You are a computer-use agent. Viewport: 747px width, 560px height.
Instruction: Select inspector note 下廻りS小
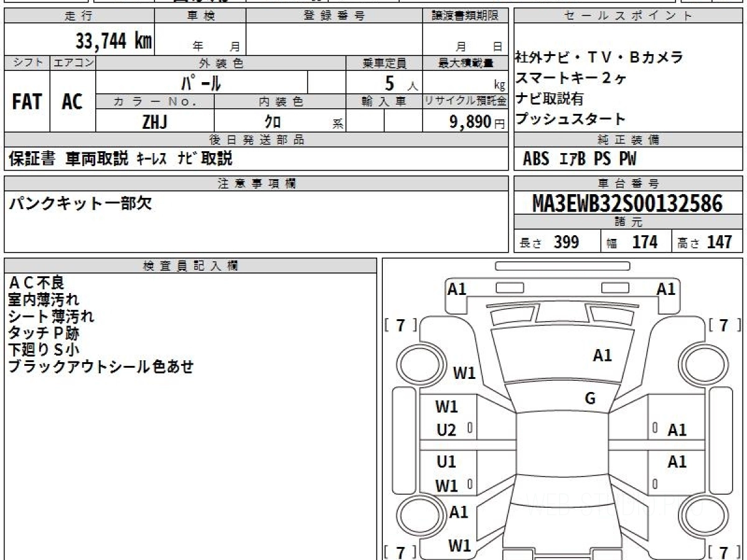click(44, 350)
